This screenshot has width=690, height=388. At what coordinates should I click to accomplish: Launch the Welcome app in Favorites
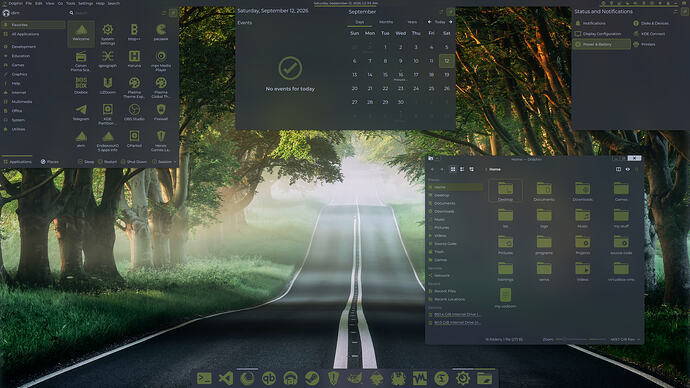click(x=81, y=33)
